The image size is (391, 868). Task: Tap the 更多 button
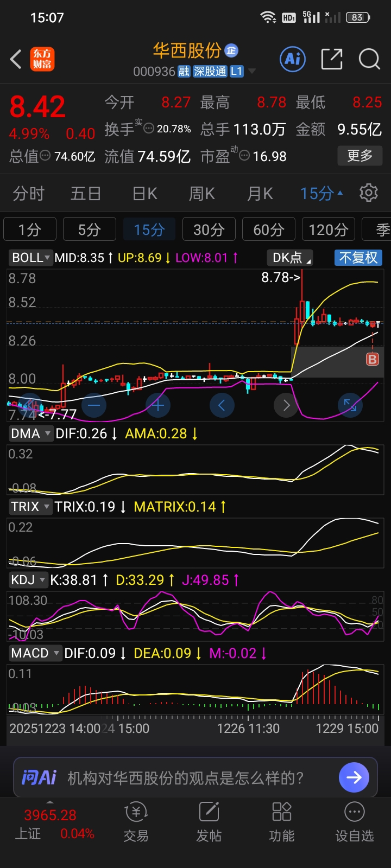point(360,156)
